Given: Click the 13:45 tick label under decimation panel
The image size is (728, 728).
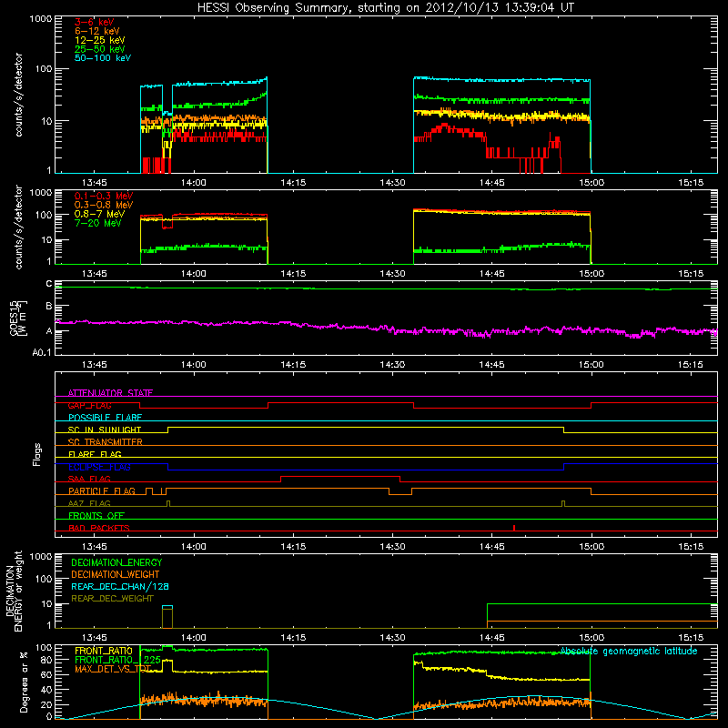Looking at the screenshot, I should [95, 638].
